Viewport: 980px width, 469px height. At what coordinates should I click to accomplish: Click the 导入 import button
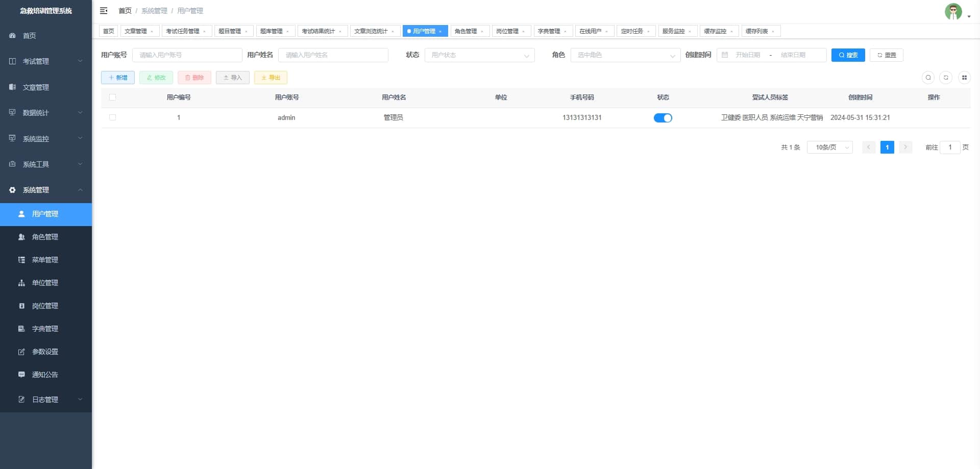point(233,78)
